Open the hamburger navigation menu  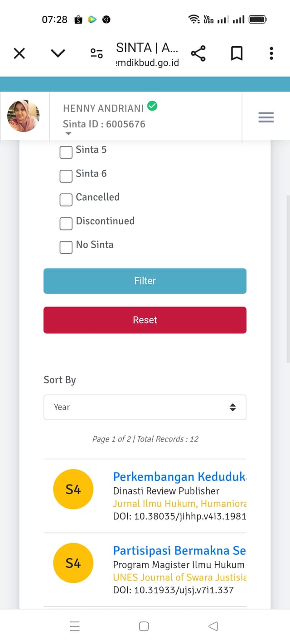(266, 117)
